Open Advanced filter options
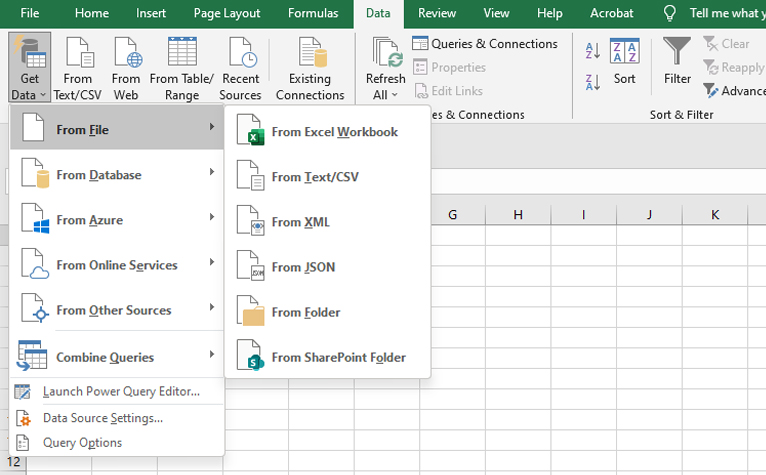 [734, 90]
